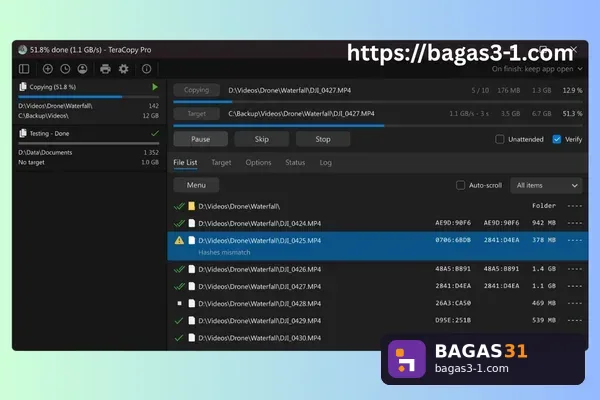
Task: Click the yellow warning icon on DJI_0425.MP4
Action: (x=179, y=240)
